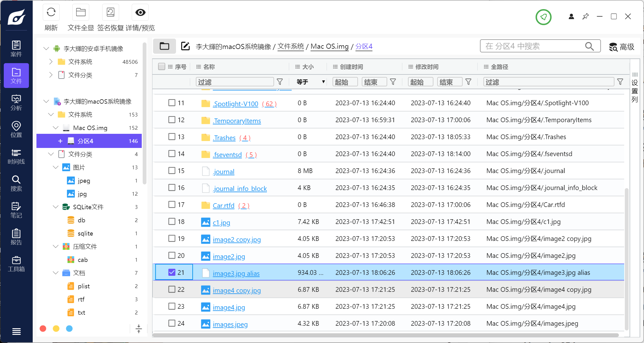Open the 高级 advanced search button
Viewport: 644px width, 343px height.
[621, 47]
